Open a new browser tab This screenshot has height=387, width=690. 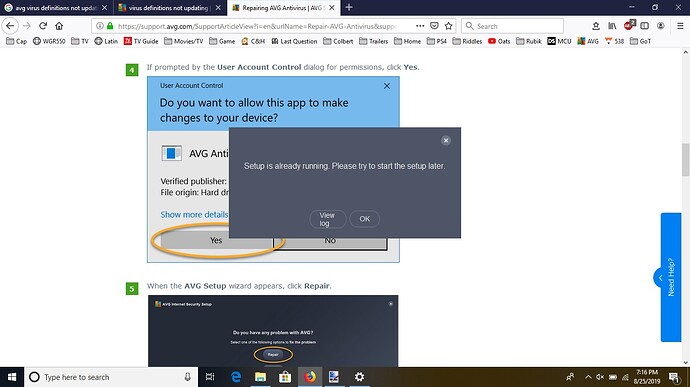pyautogui.click(x=349, y=7)
